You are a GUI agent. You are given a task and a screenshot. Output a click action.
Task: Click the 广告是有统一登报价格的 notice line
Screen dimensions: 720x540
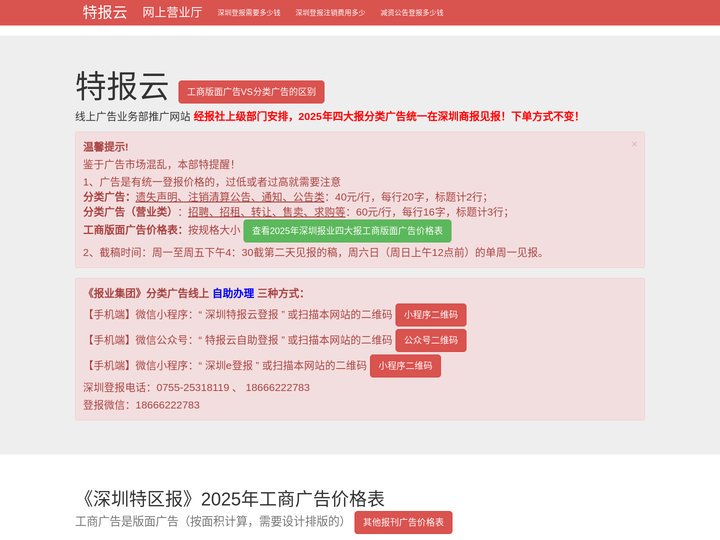(x=212, y=182)
